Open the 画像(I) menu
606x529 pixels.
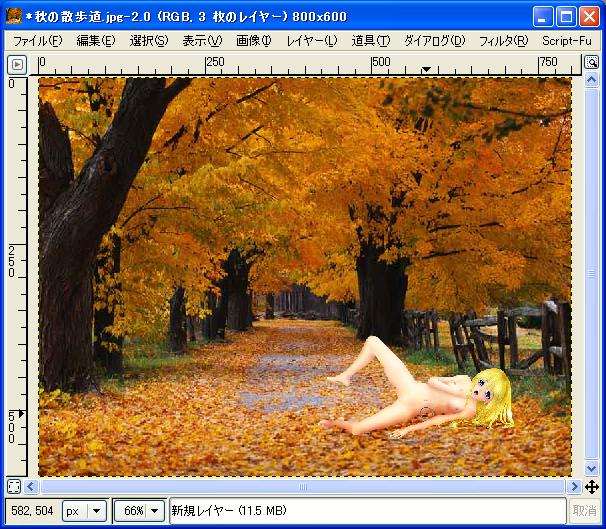pos(254,41)
